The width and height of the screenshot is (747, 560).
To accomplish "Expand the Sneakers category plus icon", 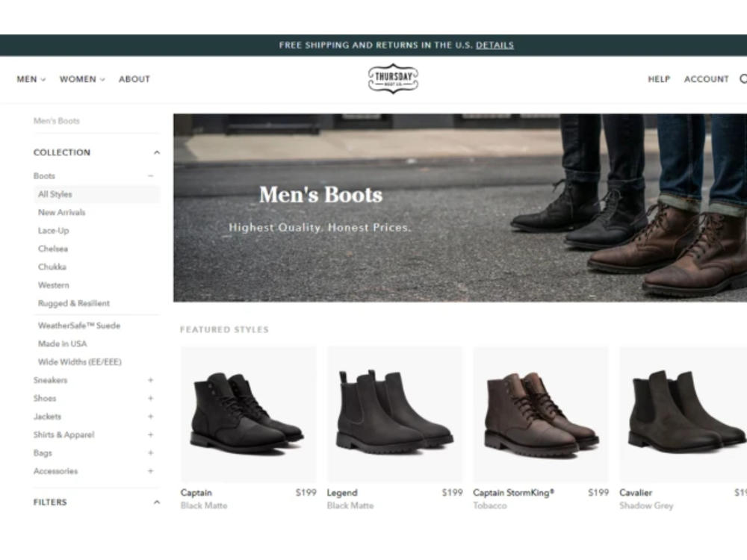I will click(151, 380).
